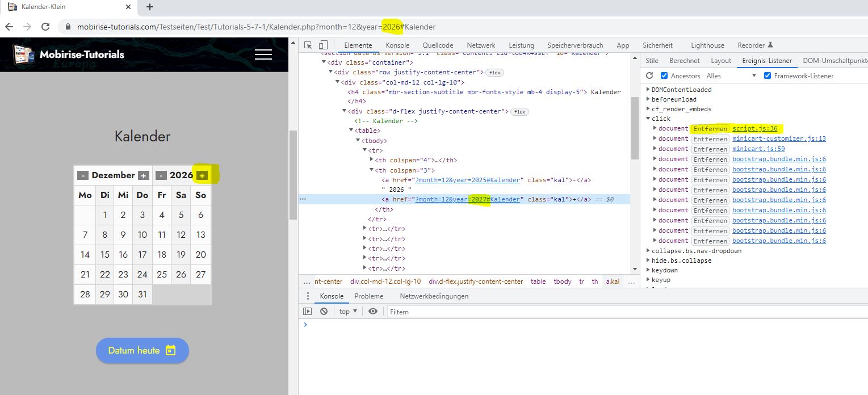Disable the Framework-Listener checkbox

point(768,76)
